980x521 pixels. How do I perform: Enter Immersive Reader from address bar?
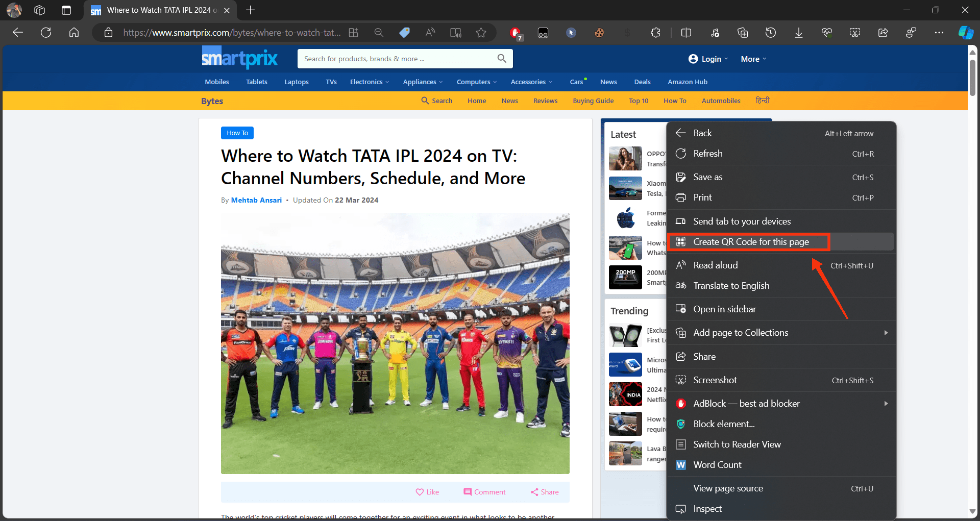point(456,33)
